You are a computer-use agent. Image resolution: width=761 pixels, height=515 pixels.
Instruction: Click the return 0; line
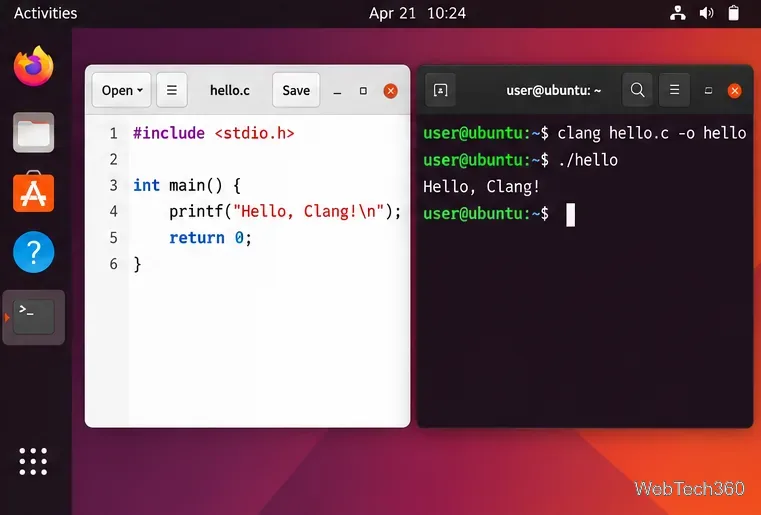210,238
